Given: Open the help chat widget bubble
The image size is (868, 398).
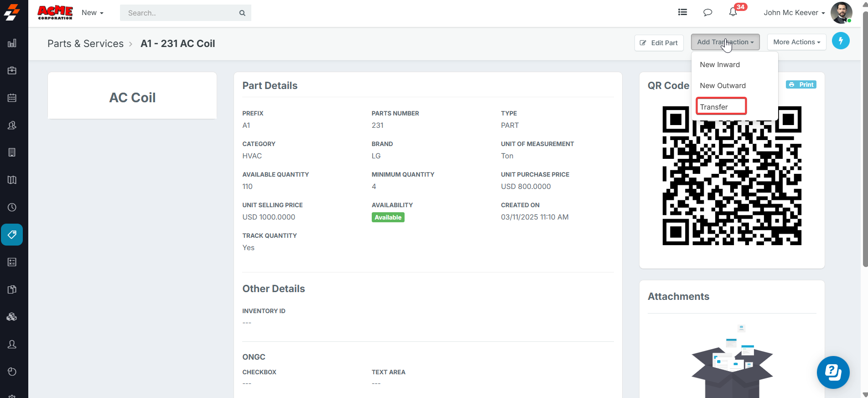Looking at the screenshot, I should [833, 372].
